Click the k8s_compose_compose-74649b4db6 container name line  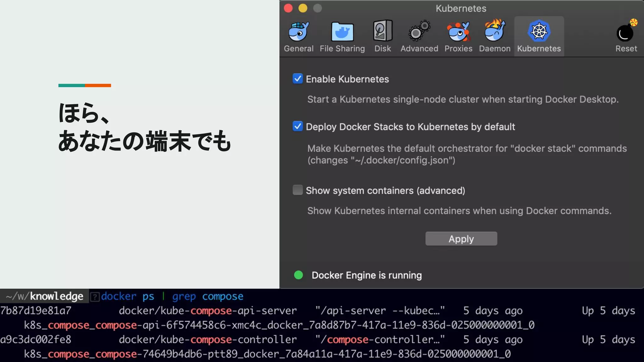coord(267,354)
